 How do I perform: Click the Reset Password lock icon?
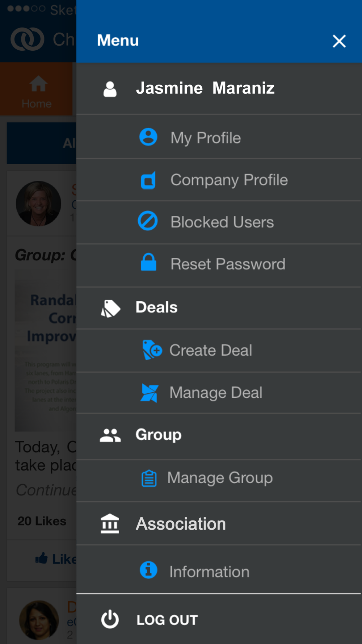pyautogui.click(x=148, y=263)
